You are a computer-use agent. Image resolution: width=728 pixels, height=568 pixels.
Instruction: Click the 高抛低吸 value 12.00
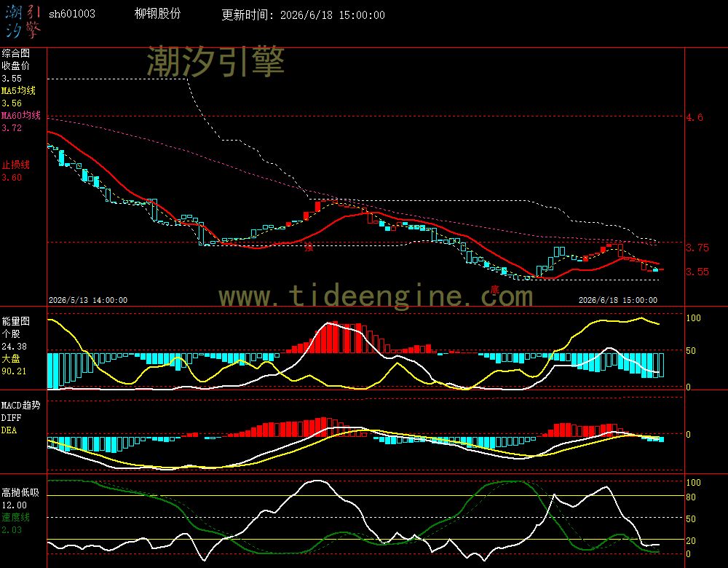pyautogui.click(x=14, y=505)
